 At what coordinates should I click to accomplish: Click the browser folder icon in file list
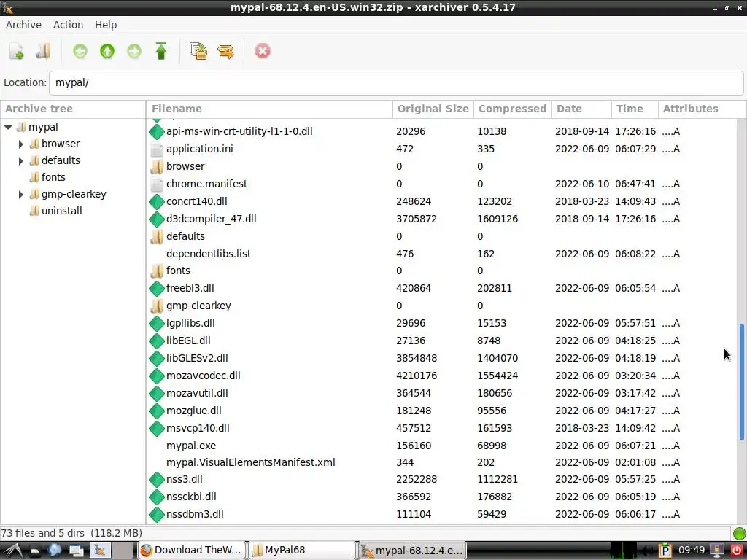click(157, 167)
